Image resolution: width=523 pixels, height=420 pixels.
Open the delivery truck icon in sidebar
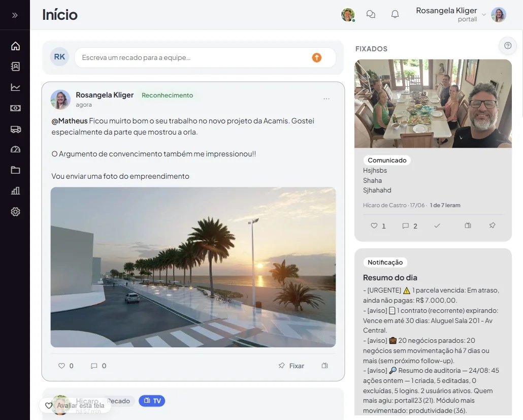(x=15, y=129)
